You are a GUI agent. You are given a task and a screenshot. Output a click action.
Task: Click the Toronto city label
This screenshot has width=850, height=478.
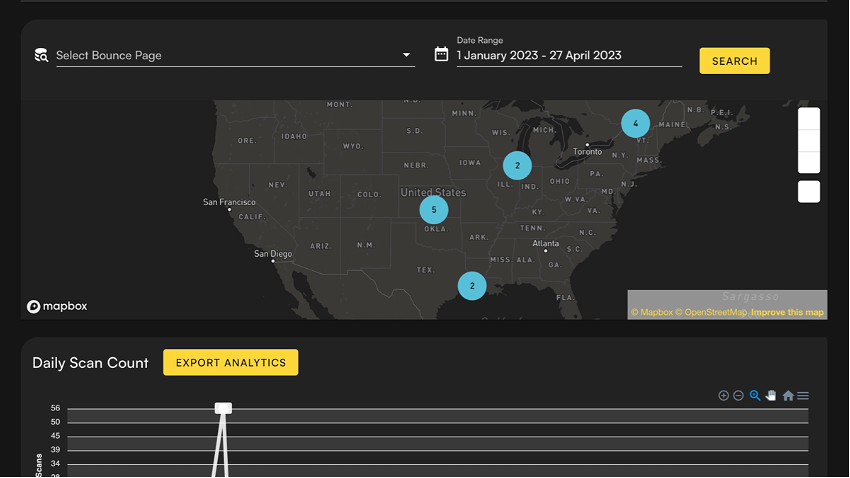(588, 152)
